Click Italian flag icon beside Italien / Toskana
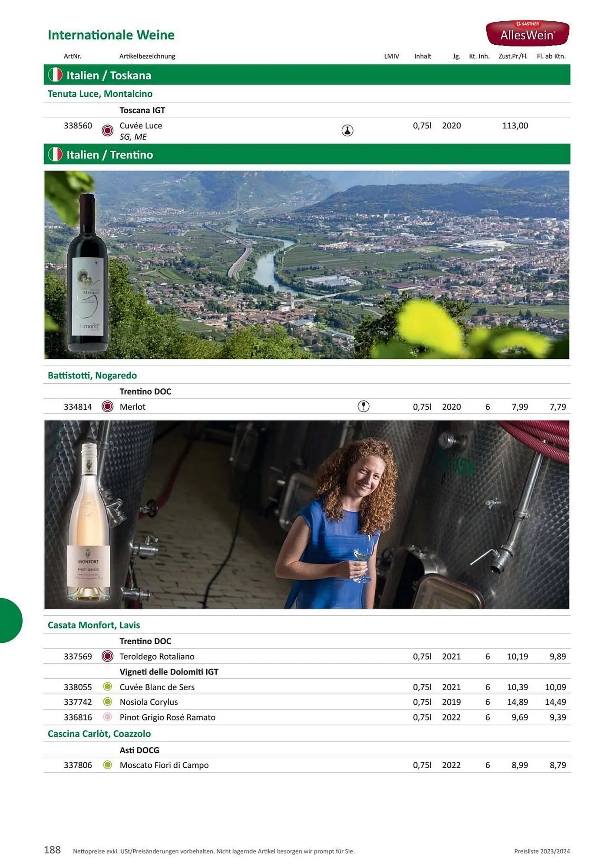The width and height of the screenshot is (614, 868). pyautogui.click(x=55, y=75)
